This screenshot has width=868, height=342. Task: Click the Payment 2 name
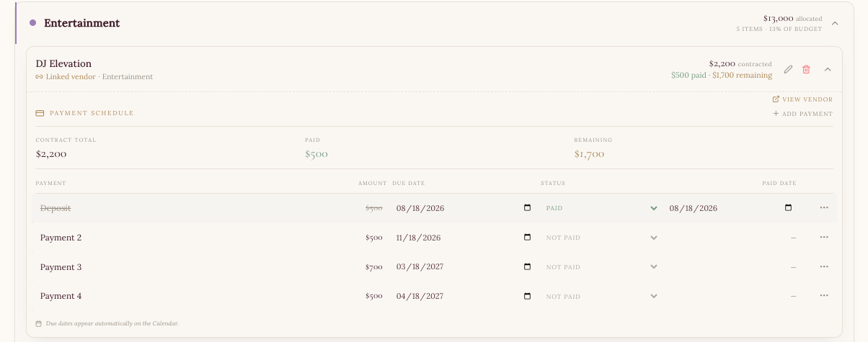click(x=61, y=238)
